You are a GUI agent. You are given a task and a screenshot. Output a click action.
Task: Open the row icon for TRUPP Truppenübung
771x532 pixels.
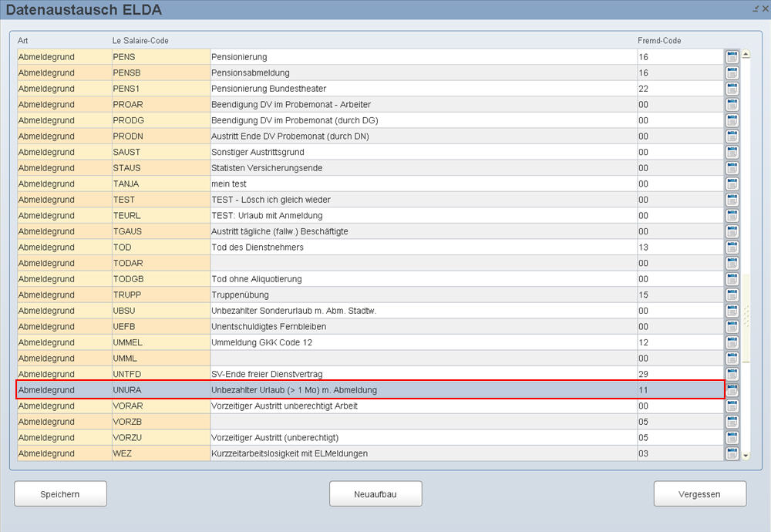click(x=732, y=295)
